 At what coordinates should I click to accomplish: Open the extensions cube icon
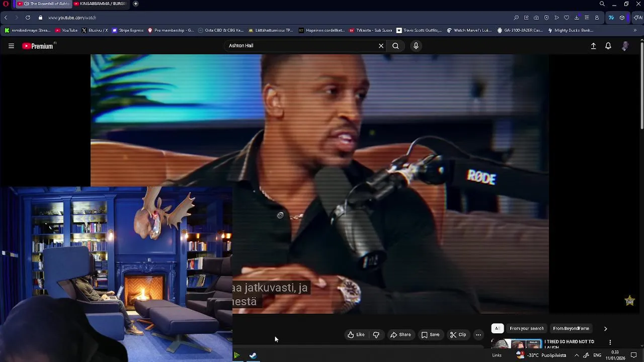(x=622, y=18)
